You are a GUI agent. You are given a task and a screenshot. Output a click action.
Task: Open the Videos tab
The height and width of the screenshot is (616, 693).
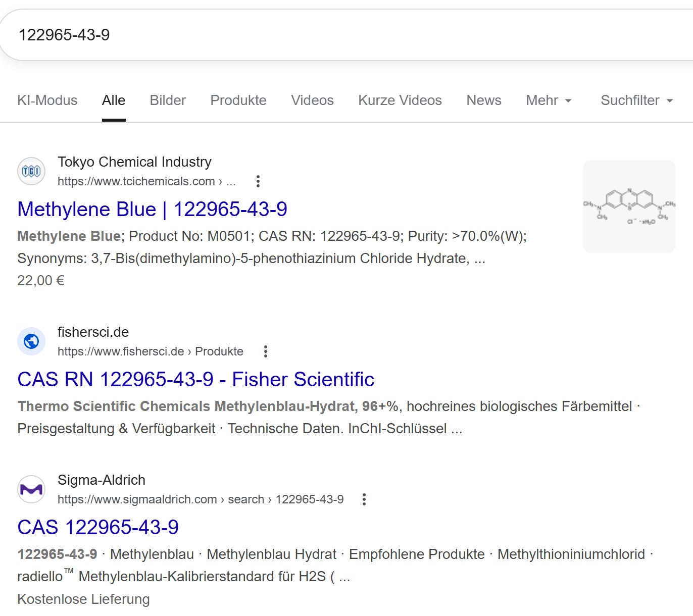pos(312,100)
